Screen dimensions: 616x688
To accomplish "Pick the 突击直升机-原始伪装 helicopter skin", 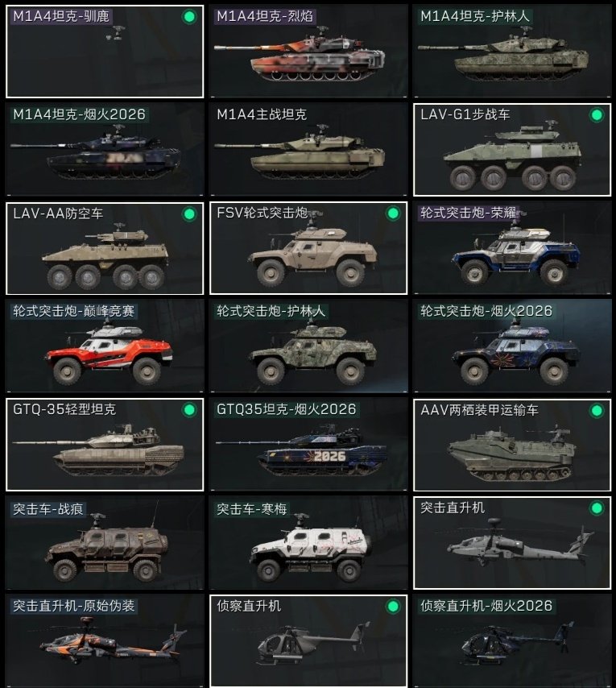I will 105,641.
